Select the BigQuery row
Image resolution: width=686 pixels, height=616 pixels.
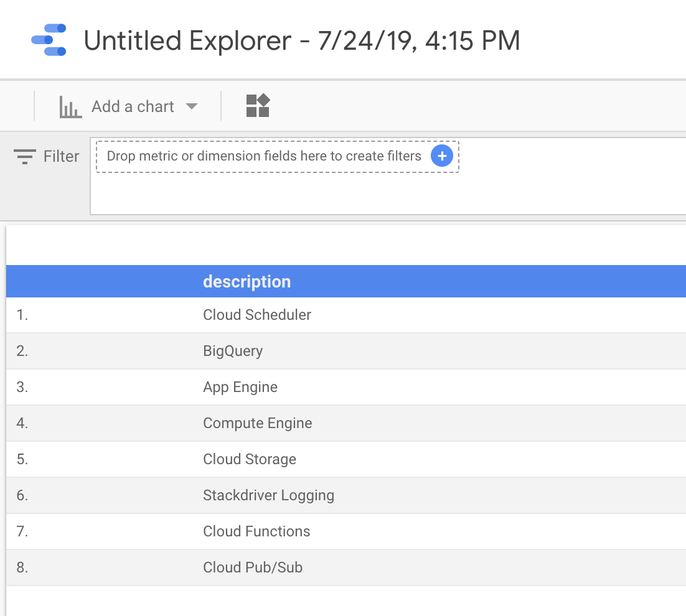tap(346, 351)
